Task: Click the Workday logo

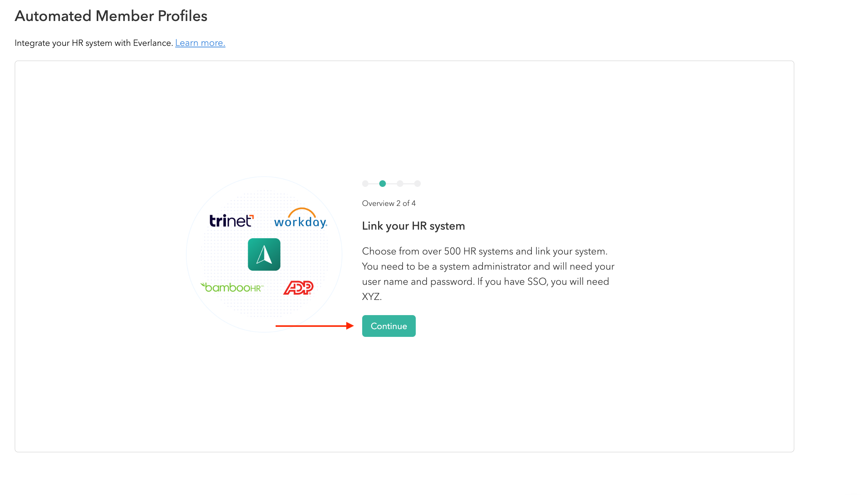Action: pyautogui.click(x=300, y=219)
